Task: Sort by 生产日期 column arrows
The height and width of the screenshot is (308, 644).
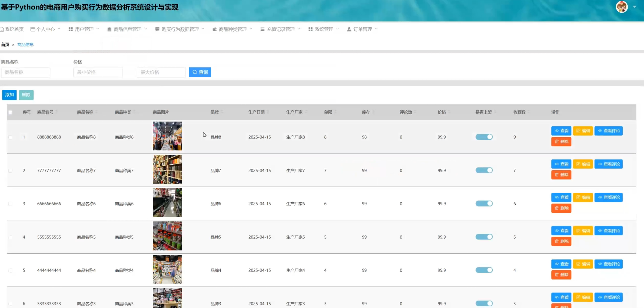Action: coord(268,112)
